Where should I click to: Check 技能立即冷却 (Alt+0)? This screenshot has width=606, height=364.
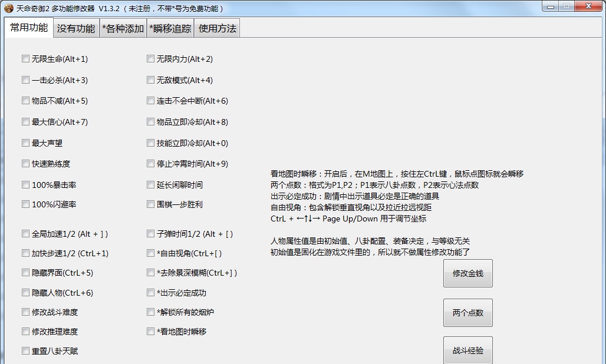(150, 143)
